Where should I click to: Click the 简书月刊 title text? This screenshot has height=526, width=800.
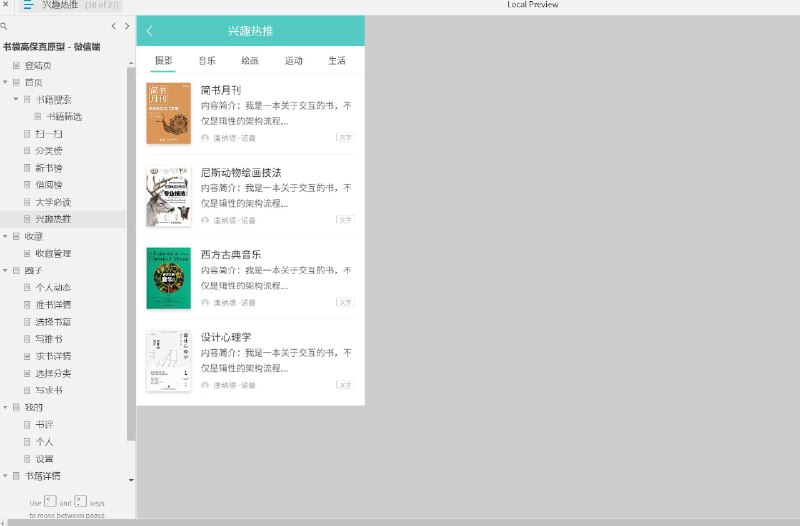[220, 90]
